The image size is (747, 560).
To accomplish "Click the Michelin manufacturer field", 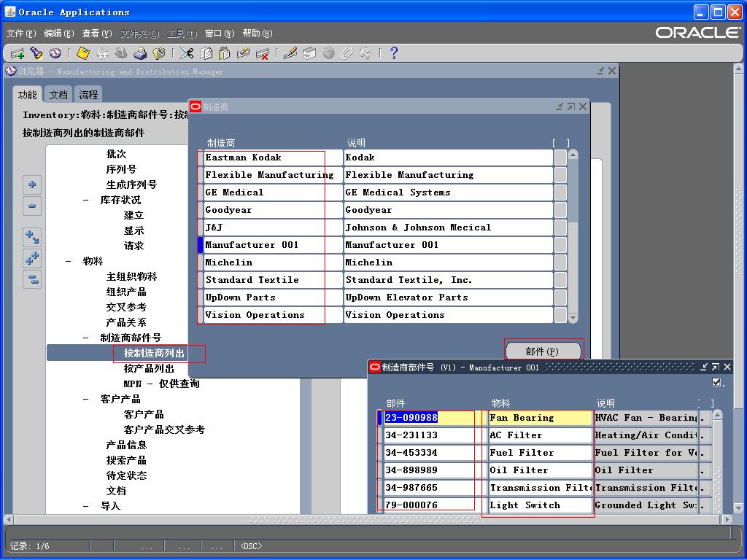I will (x=273, y=262).
